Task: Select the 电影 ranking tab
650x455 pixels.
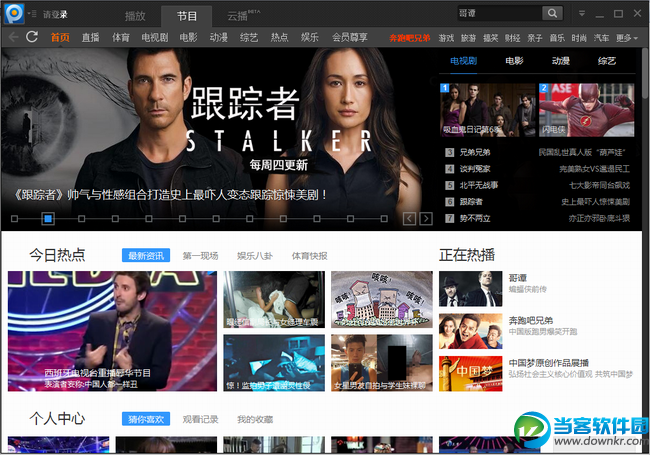Action: [514, 61]
